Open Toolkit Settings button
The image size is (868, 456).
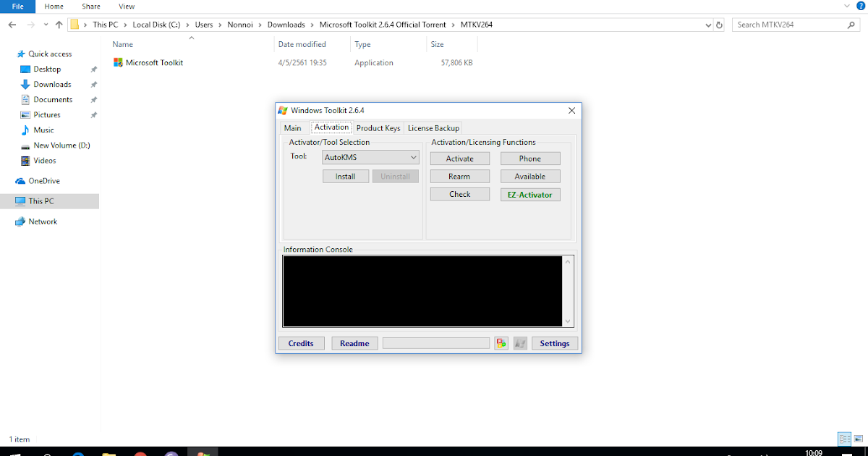(555, 343)
